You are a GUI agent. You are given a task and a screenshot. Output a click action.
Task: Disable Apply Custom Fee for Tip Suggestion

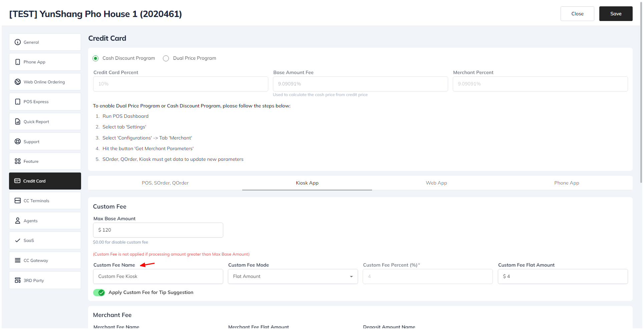coord(99,293)
